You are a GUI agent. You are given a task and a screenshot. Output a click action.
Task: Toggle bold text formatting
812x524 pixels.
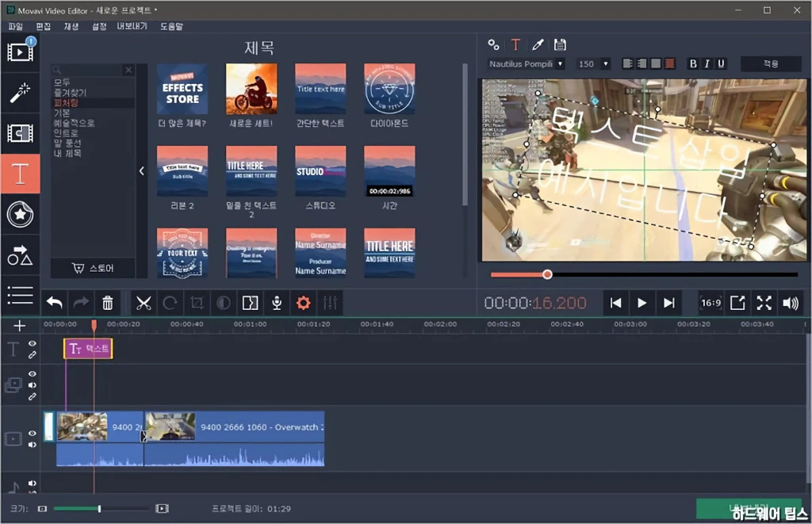pyautogui.click(x=693, y=63)
